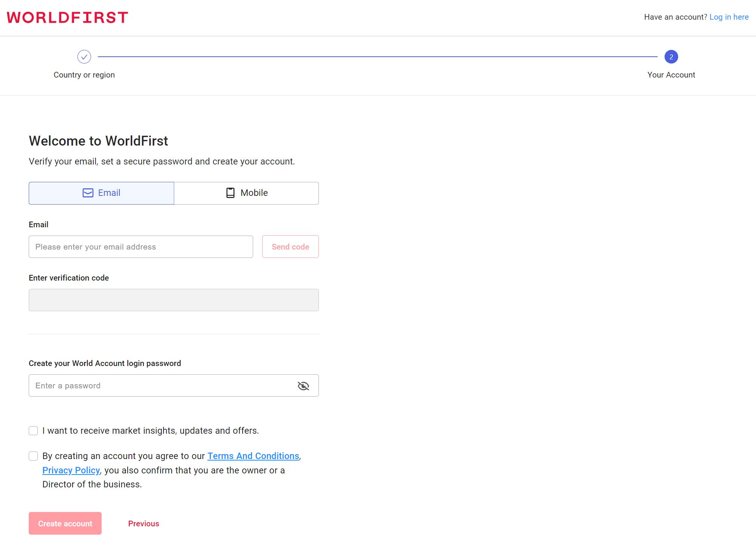Click the WorldFirst logo
Image resolution: width=756 pixels, height=546 pixels.
click(x=67, y=17)
